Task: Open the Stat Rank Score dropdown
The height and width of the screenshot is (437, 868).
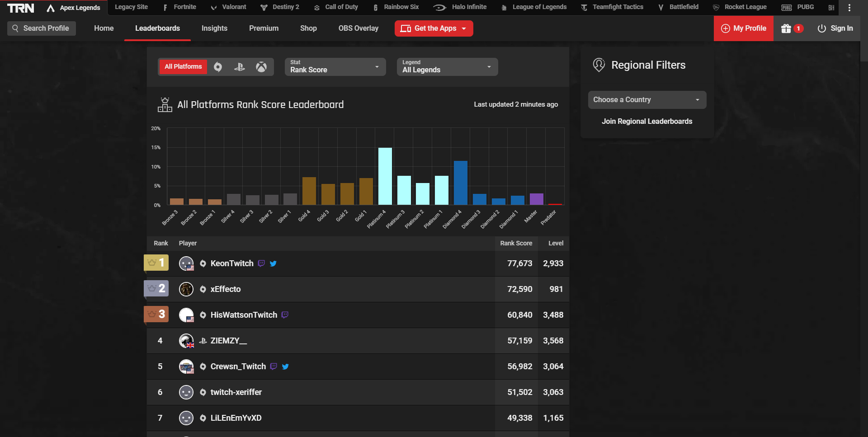Action: (x=335, y=67)
